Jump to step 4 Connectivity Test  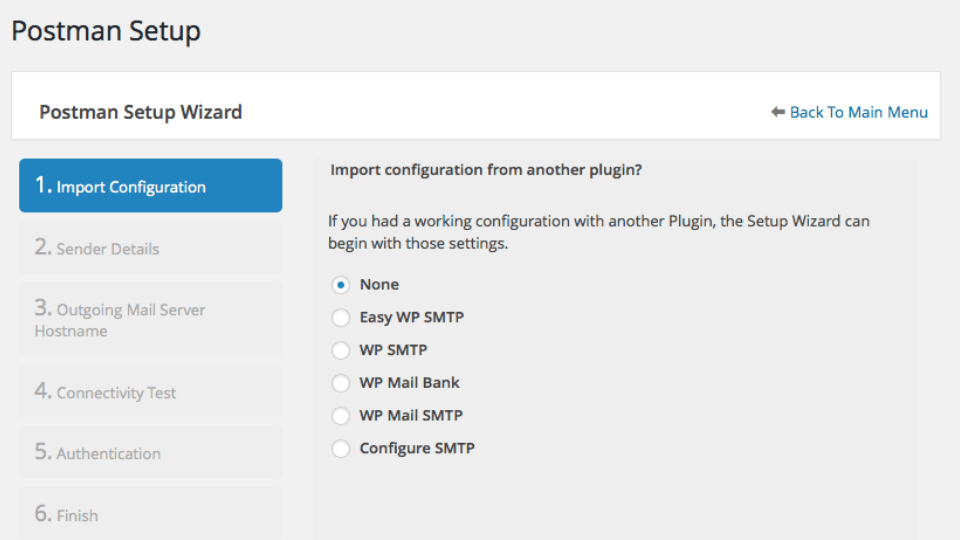tap(151, 391)
